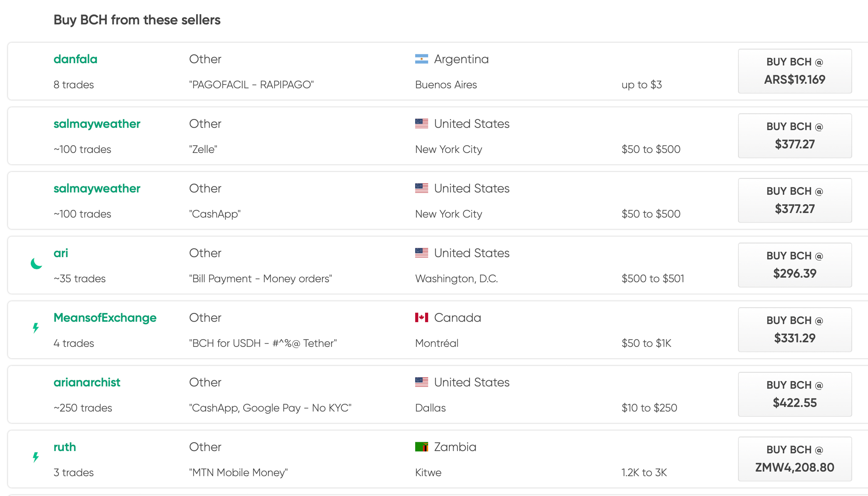Buy BCH at ZMW4,208.80 from ruth

point(795,459)
